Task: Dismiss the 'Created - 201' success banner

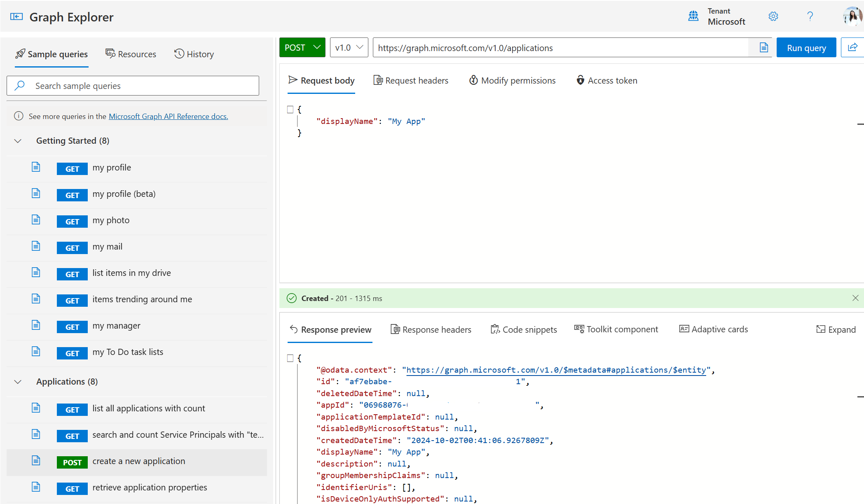Action: tap(855, 298)
